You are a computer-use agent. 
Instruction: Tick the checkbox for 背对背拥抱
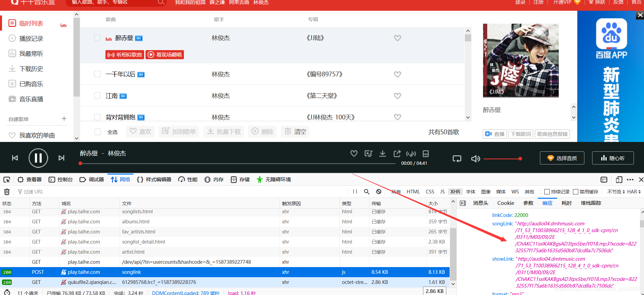pyautogui.click(x=97, y=117)
